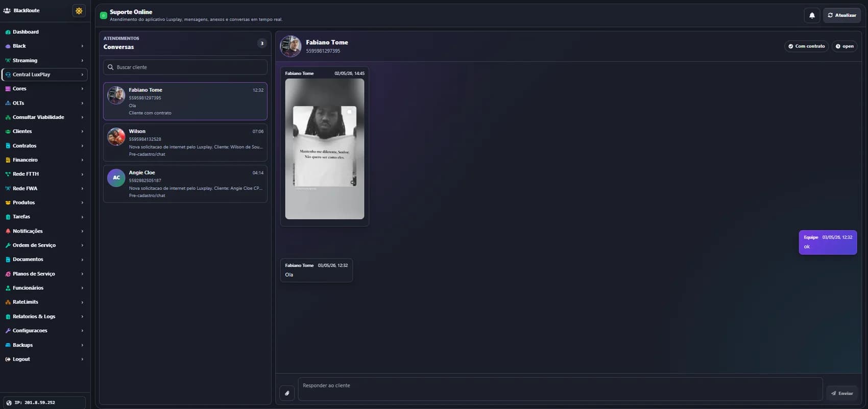Image resolution: width=868 pixels, height=409 pixels.
Task: Click the Ordem de Serviço wrench icon
Action: [8, 245]
